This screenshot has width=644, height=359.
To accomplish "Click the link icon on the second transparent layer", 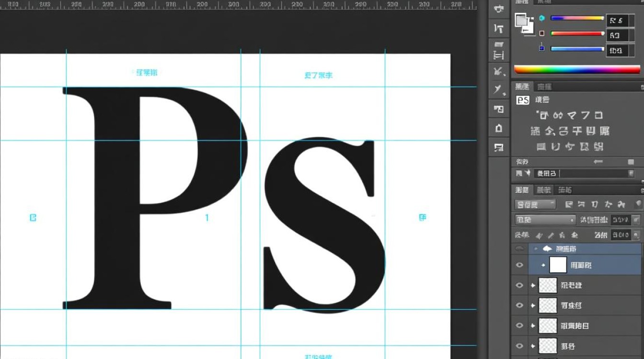I will 533,305.
